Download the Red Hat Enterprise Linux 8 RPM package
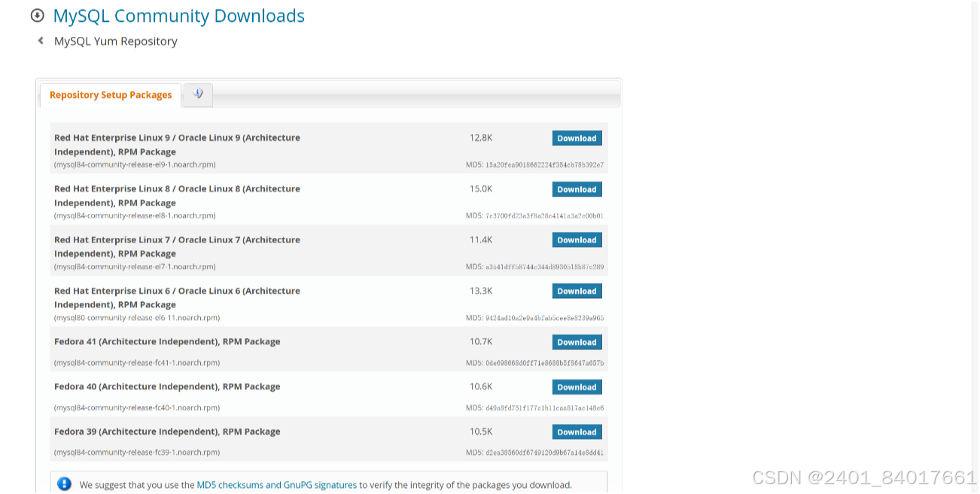980x494 pixels. [577, 189]
